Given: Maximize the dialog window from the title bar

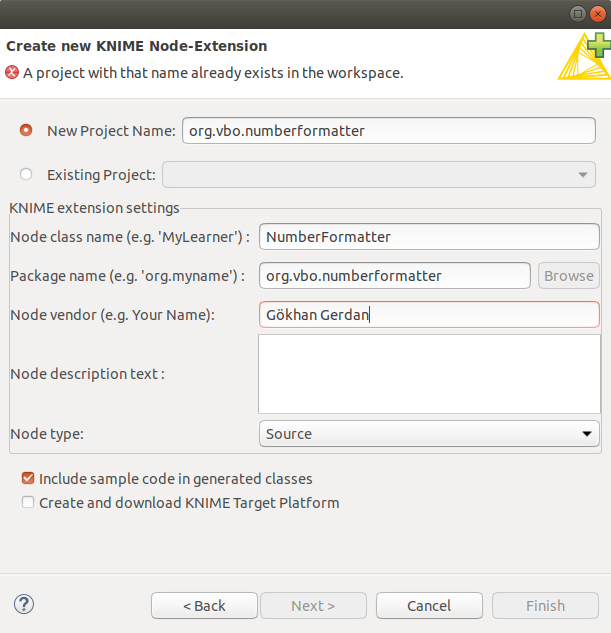Looking at the screenshot, I should tap(578, 14).
